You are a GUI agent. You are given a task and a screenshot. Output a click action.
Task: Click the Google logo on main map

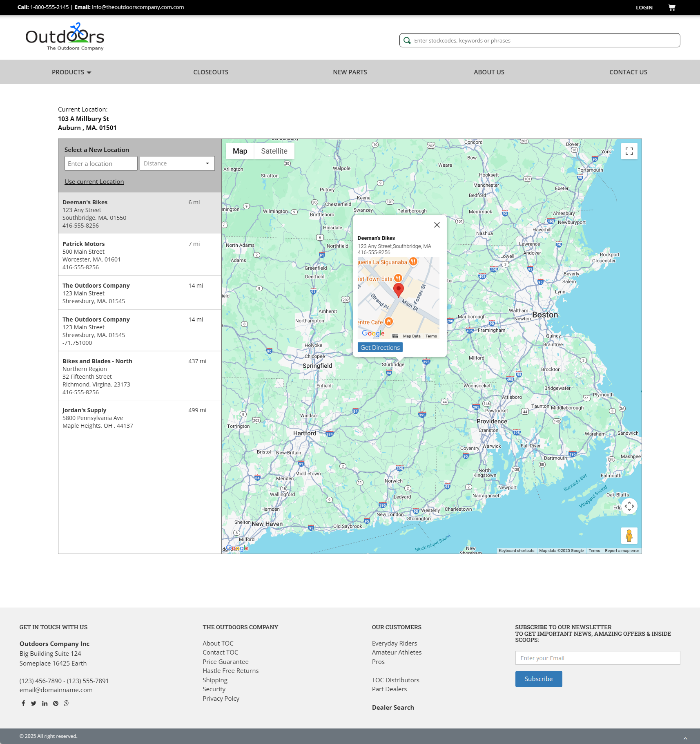tap(238, 548)
